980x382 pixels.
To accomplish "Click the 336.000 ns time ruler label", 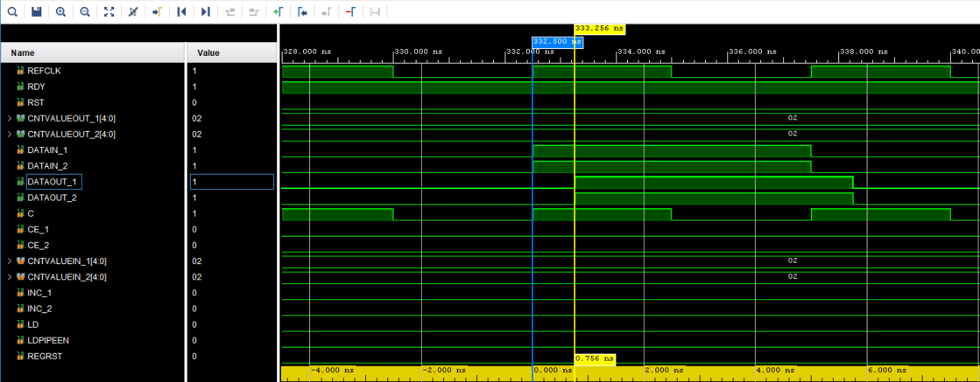I will (752, 51).
